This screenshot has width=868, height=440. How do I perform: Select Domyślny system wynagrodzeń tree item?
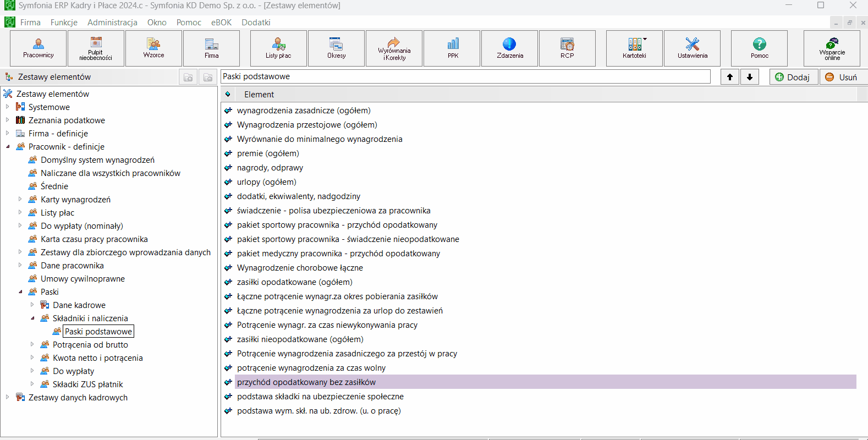coord(97,160)
